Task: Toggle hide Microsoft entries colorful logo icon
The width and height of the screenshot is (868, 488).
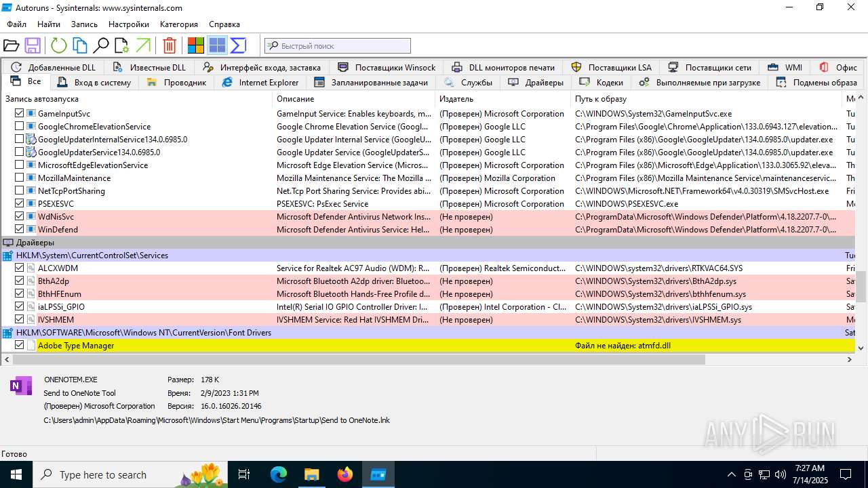Action: click(196, 45)
